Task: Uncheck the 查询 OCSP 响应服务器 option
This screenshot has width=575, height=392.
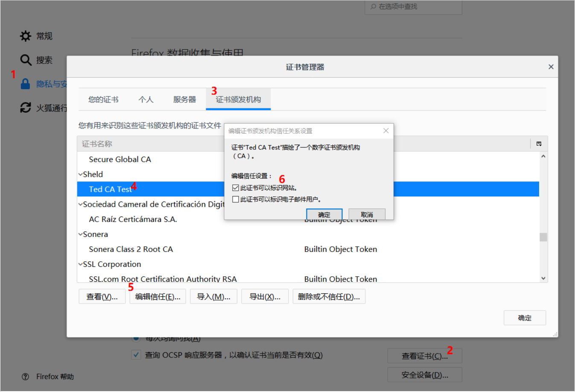Action: click(136, 354)
